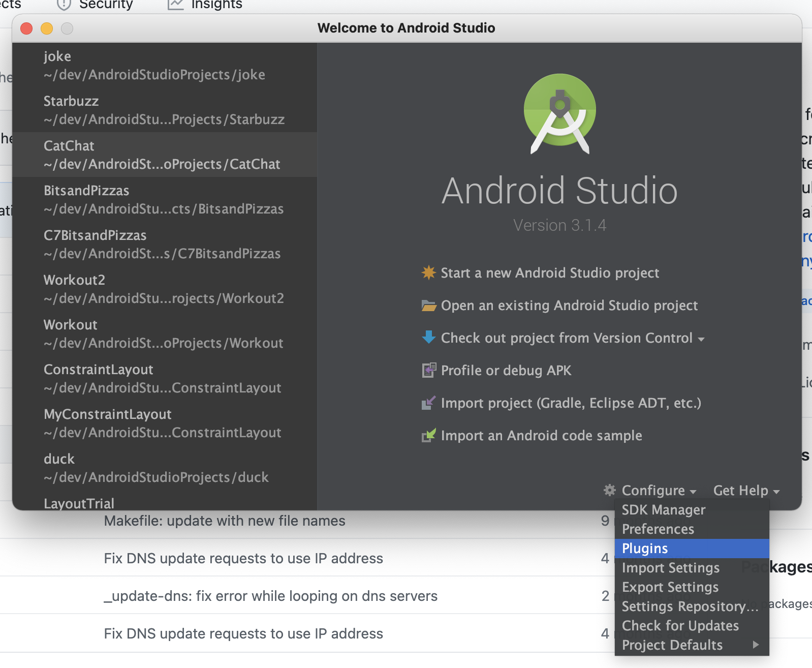Open recent project duck
812x668 pixels.
[x=165, y=468]
